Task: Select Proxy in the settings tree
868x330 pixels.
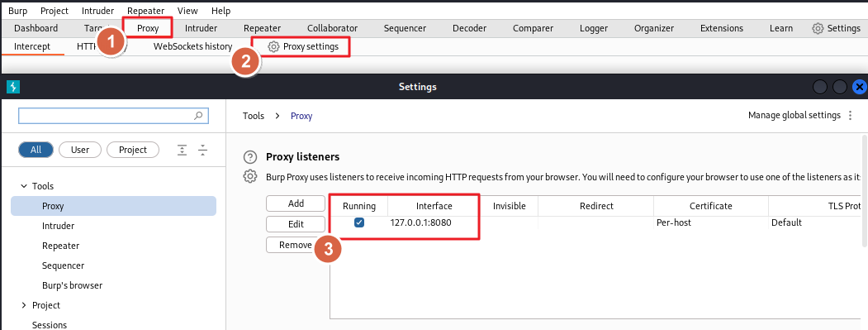Action: (x=113, y=206)
